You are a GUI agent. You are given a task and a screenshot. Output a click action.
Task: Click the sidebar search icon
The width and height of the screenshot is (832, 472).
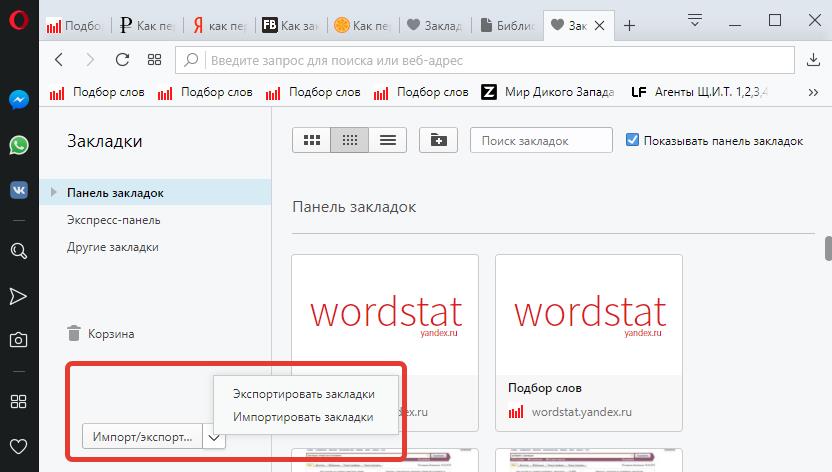[18, 250]
